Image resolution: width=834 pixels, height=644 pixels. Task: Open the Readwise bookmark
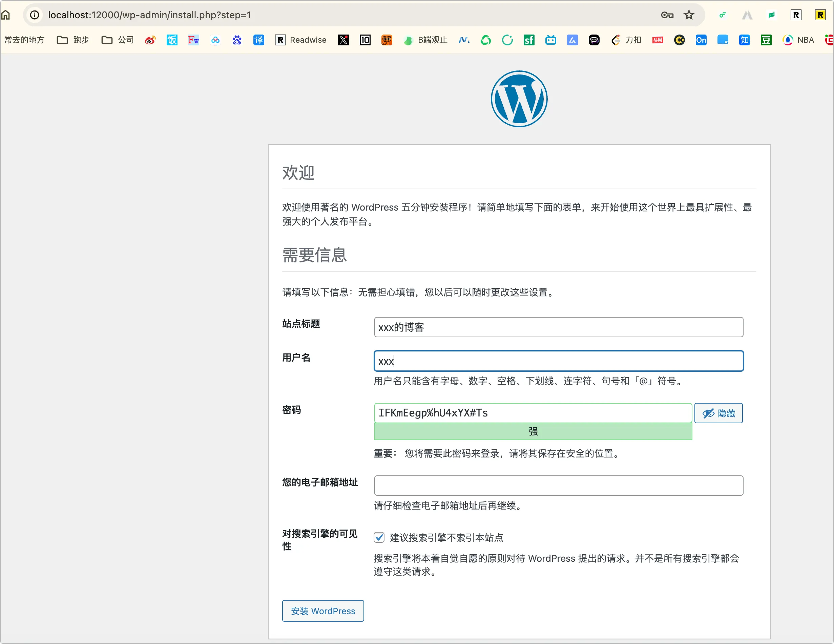pyautogui.click(x=300, y=40)
